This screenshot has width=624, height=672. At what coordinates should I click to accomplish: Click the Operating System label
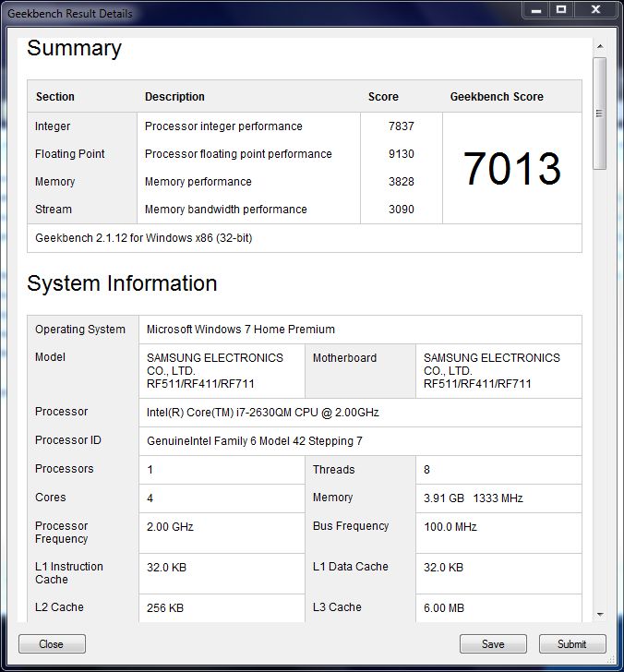(80, 330)
